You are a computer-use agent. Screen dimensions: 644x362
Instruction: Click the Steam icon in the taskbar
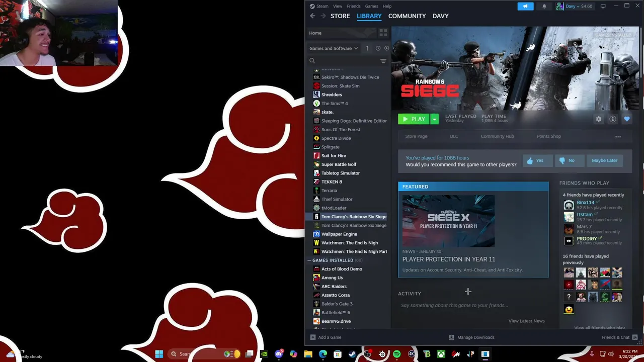click(352, 354)
